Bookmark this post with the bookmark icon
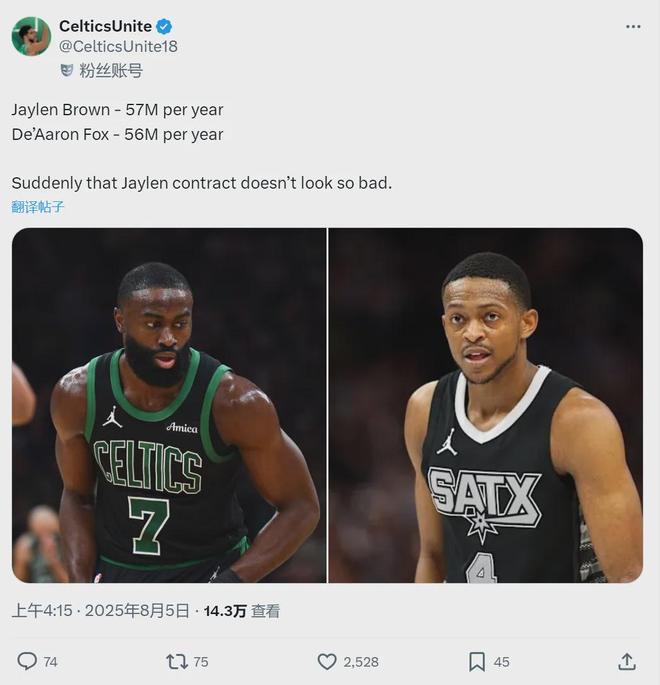 [x=477, y=661]
